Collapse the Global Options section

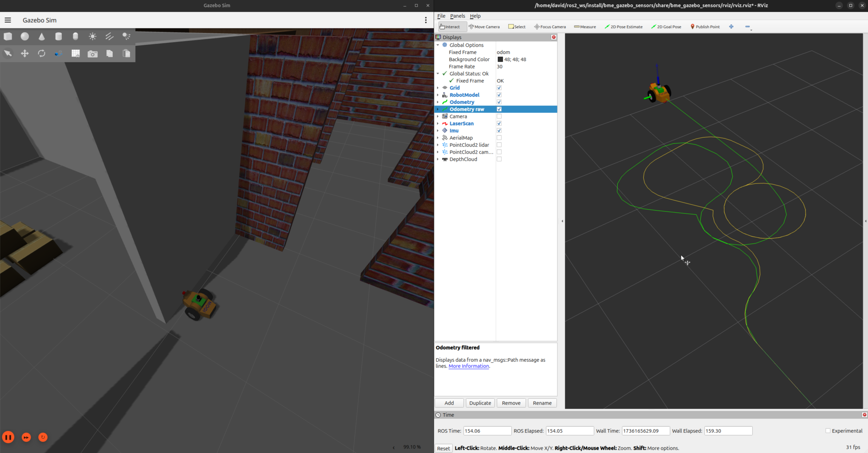pos(438,45)
